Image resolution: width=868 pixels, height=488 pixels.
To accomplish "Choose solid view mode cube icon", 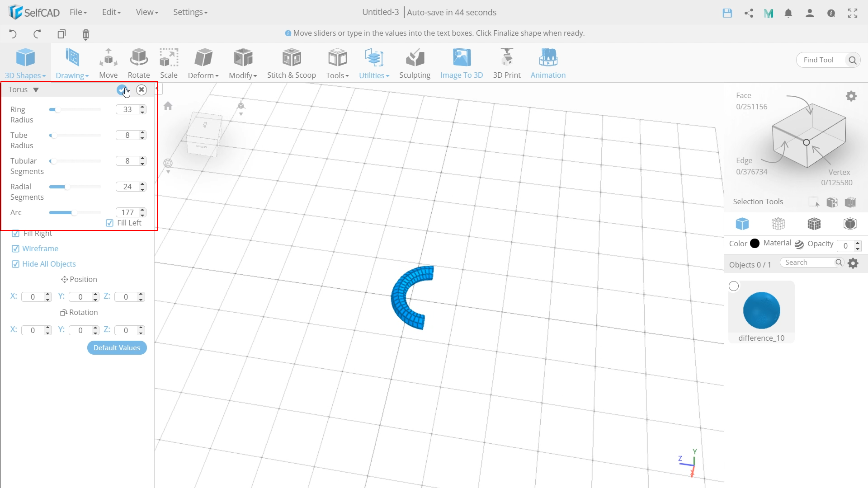I will pyautogui.click(x=742, y=224).
